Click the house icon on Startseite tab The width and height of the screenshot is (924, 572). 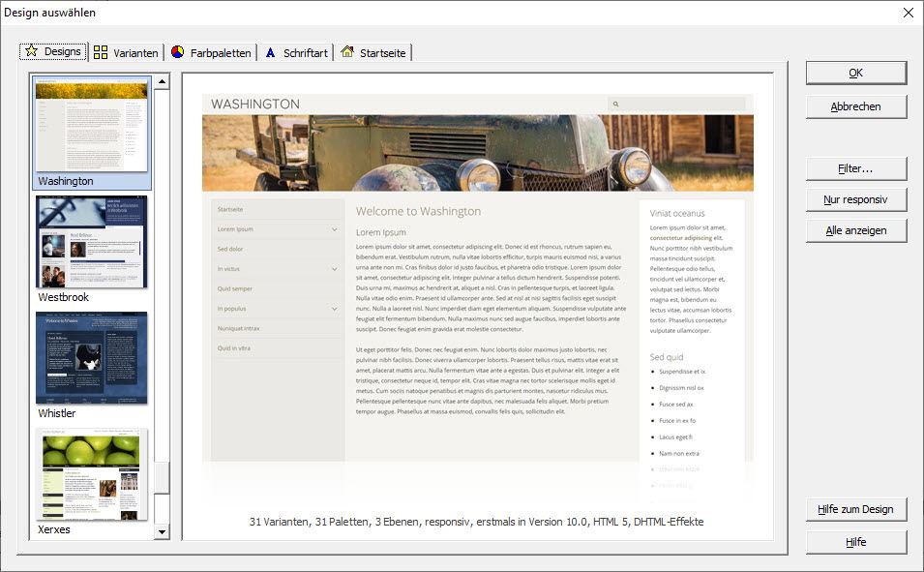347,52
